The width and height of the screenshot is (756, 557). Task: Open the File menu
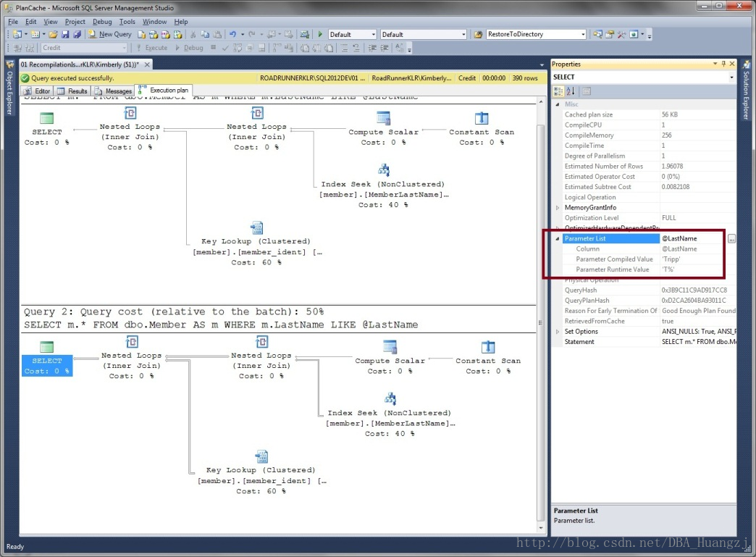pyautogui.click(x=13, y=22)
